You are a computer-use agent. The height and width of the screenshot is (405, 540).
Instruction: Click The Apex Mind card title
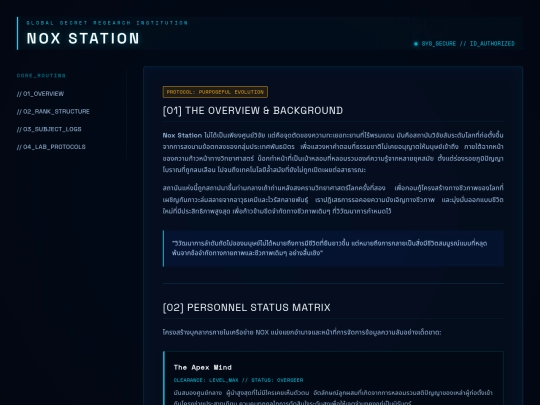(202, 367)
